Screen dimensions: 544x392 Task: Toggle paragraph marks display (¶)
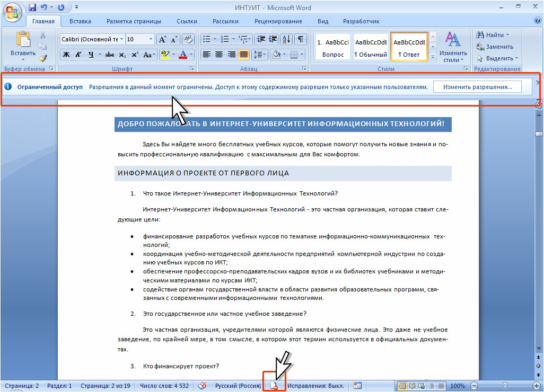tap(301, 39)
